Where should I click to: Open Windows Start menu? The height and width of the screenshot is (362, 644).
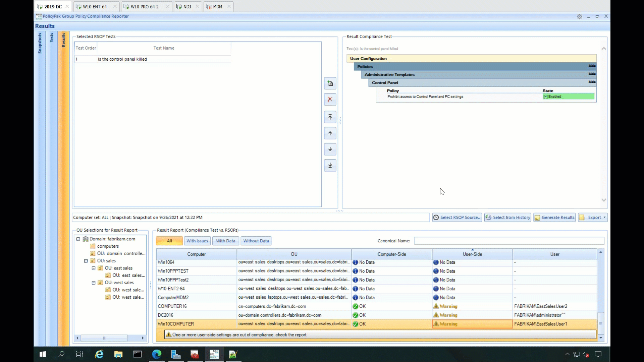click(x=43, y=354)
